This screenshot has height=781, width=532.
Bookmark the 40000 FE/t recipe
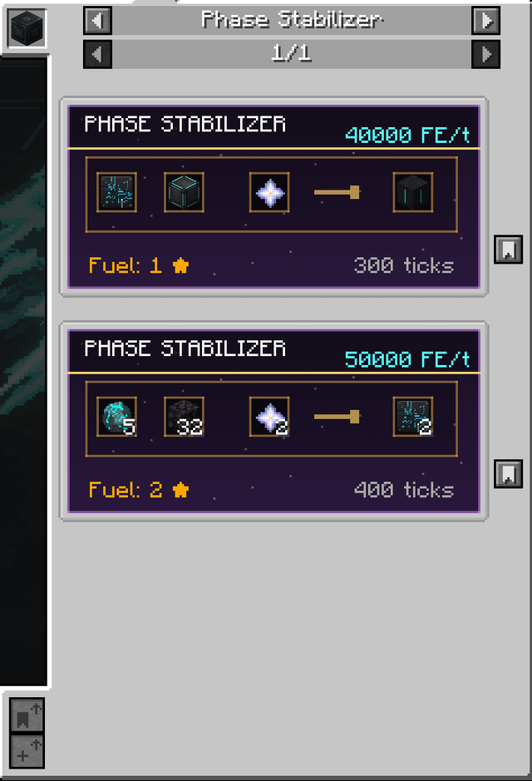(507, 249)
